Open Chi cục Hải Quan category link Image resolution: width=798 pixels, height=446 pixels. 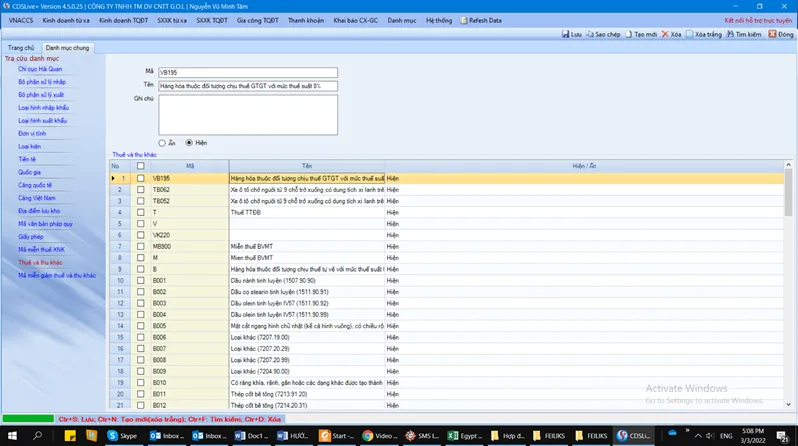(37, 69)
